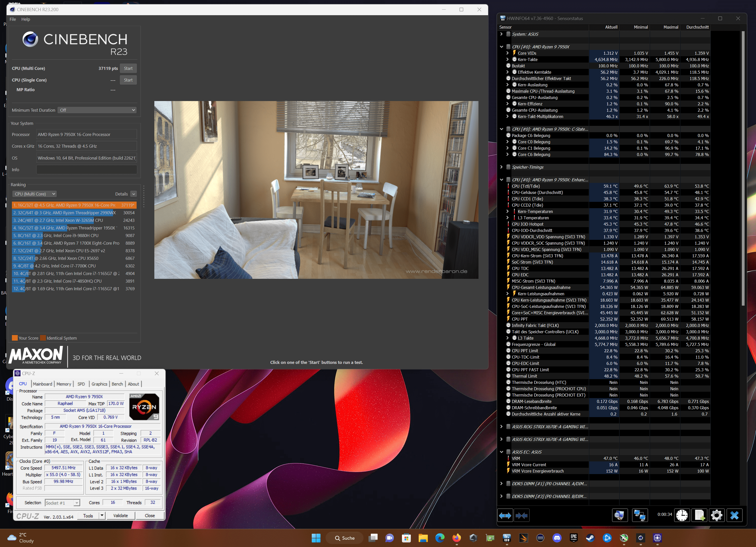Viewport: 756px width, 547px height.
Task: Collapse the CPU [#0]: AMD Ryzen 9 7950X group
Action: click(x=501, y=47)
